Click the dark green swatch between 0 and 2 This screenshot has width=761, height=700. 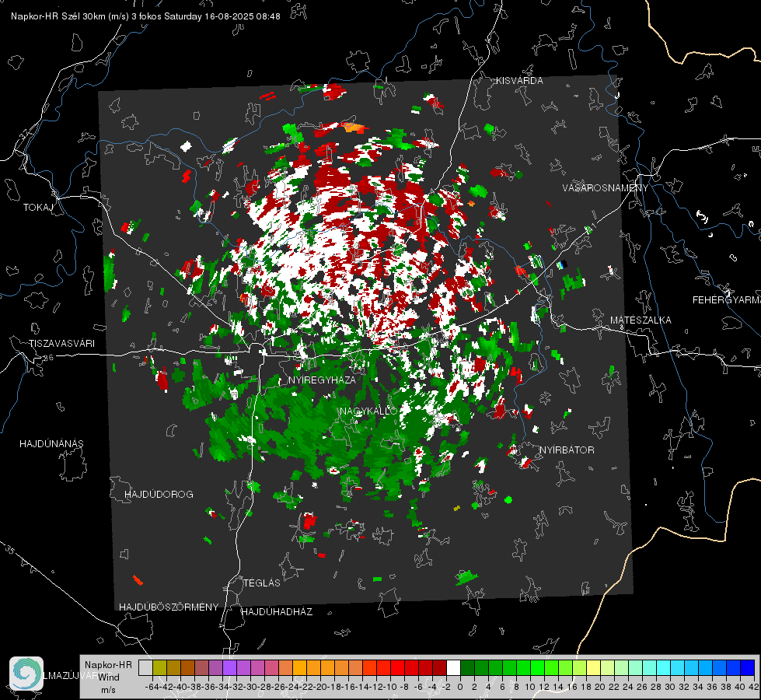(467, 668)
